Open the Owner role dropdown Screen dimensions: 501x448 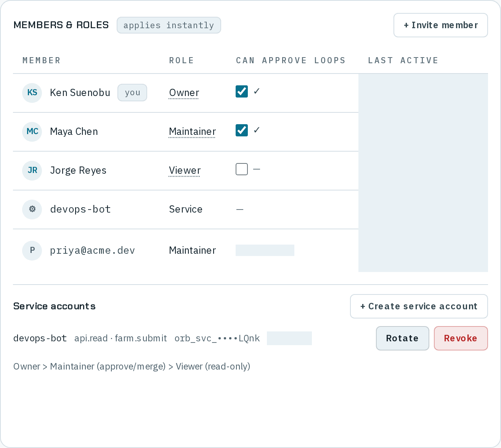point(184,93)
